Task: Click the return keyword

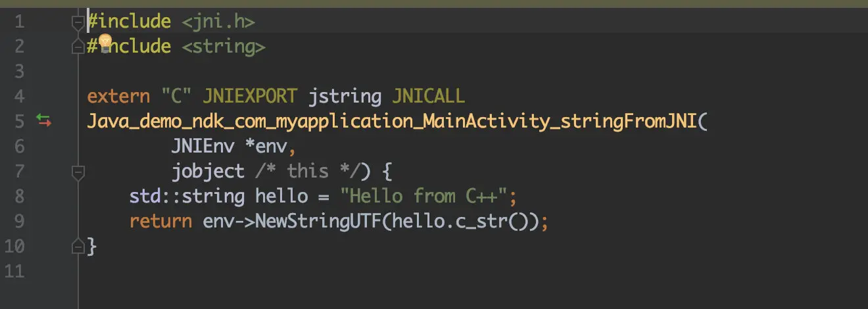Action: coord(160,222)
